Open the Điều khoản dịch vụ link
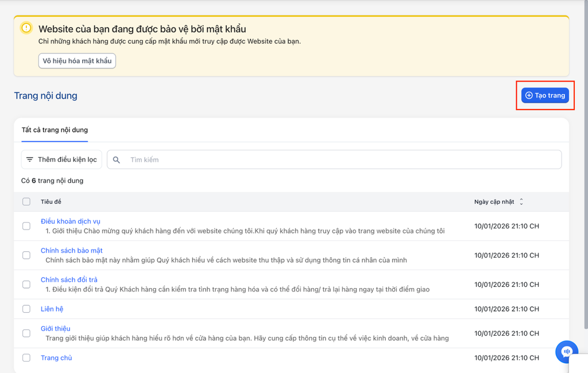 [71, 221]
